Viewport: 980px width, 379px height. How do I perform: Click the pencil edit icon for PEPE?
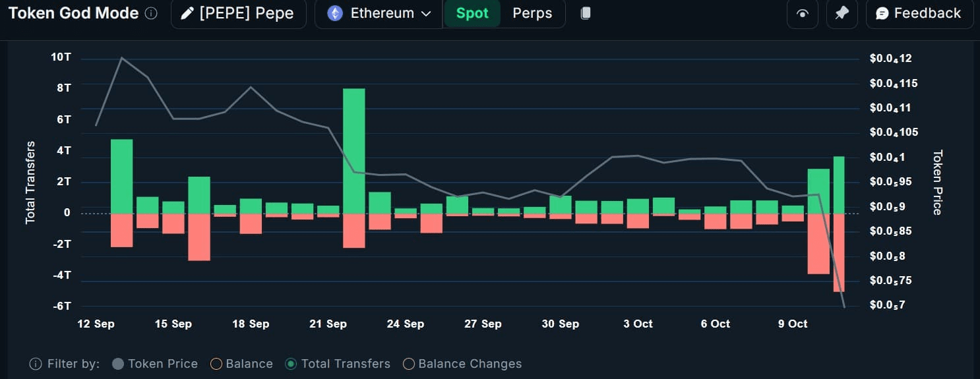coord(187,13)
